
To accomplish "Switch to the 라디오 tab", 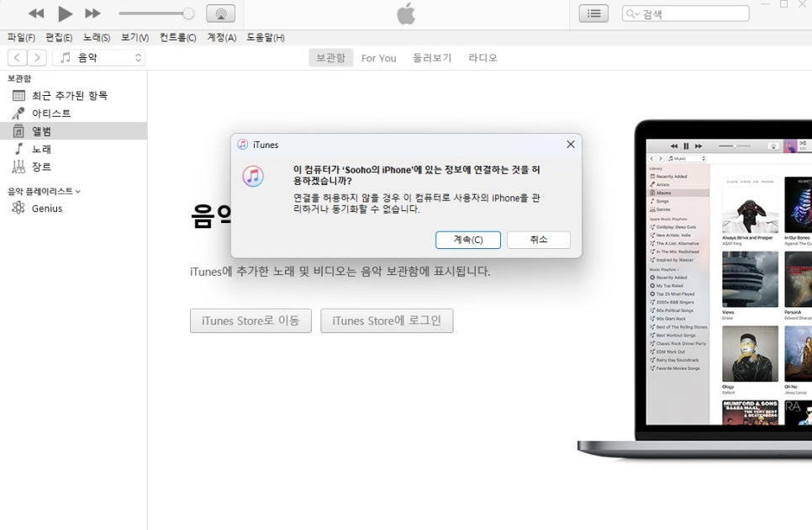I will [482, 58].
